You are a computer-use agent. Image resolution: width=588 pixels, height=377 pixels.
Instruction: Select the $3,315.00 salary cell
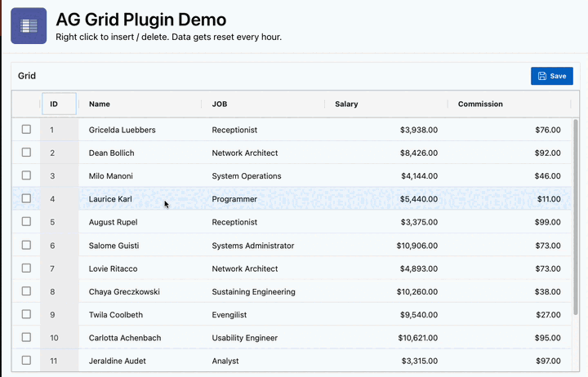click(x=386, y=361)
